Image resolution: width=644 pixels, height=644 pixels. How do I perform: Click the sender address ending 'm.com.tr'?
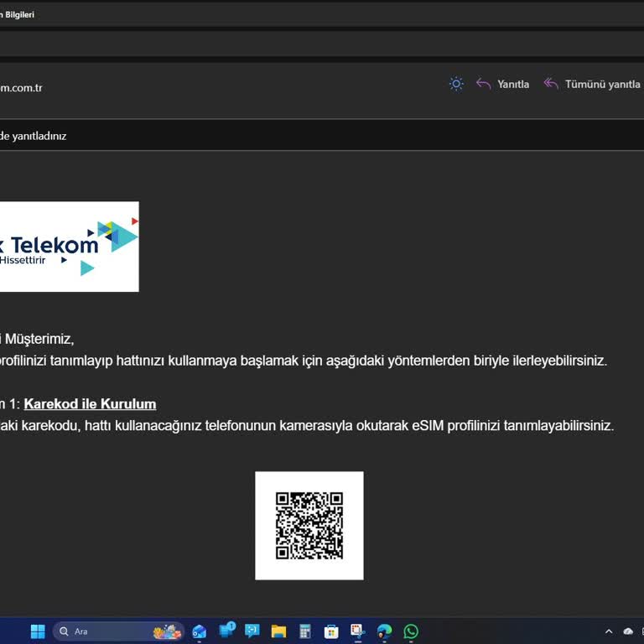(21, 88)
